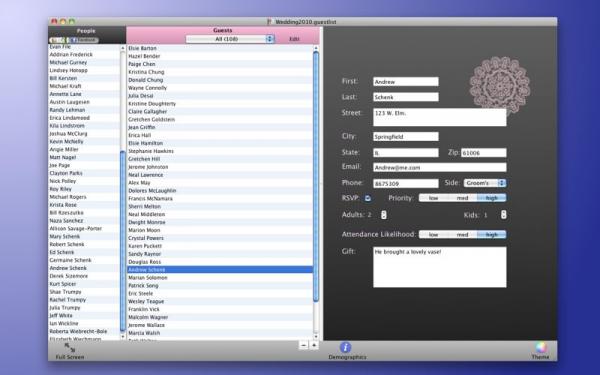
Task: Select Paige Chen in Guests list
Action: 220,64
